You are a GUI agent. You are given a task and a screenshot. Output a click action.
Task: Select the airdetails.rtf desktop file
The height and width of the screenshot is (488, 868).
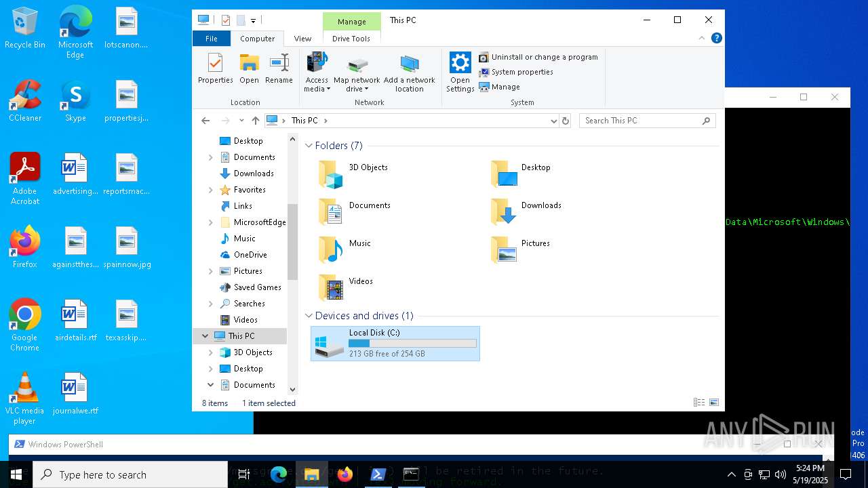(75, 321)
